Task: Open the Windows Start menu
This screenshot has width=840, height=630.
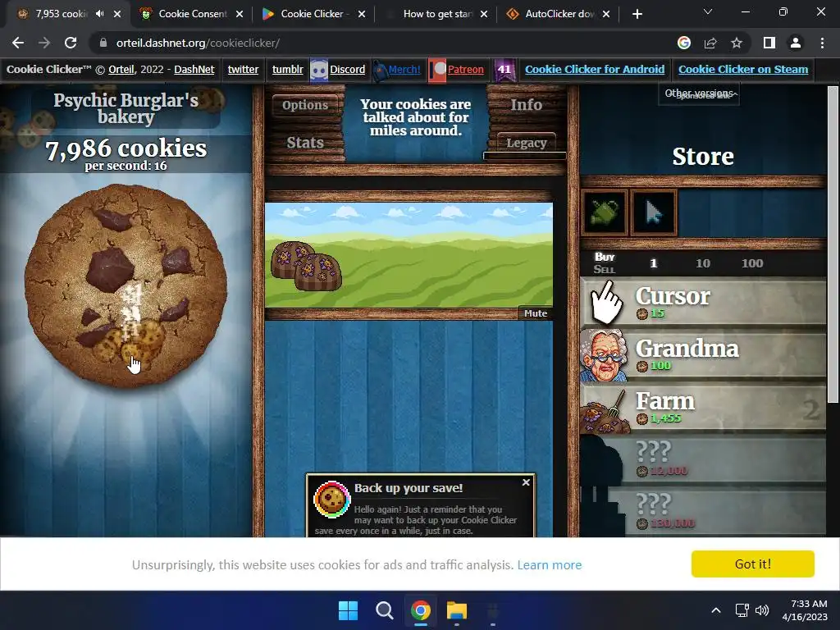Action: click(348, 610)
